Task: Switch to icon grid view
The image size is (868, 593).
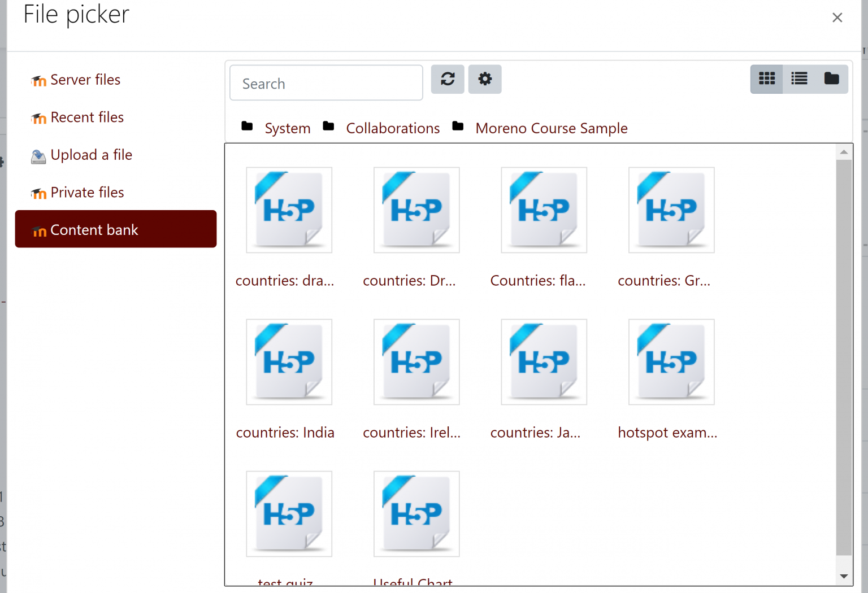Action: pyautogui.click(x=766, y=79)
